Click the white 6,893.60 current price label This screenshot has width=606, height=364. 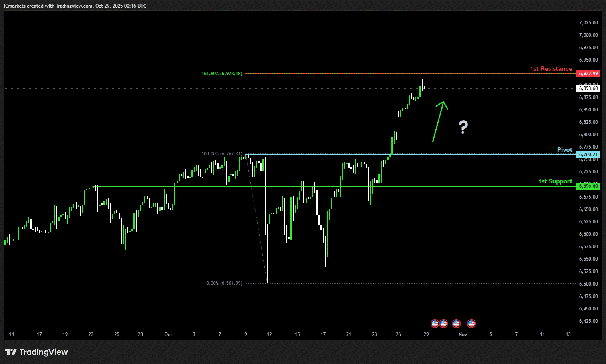(x=588, y=88)
